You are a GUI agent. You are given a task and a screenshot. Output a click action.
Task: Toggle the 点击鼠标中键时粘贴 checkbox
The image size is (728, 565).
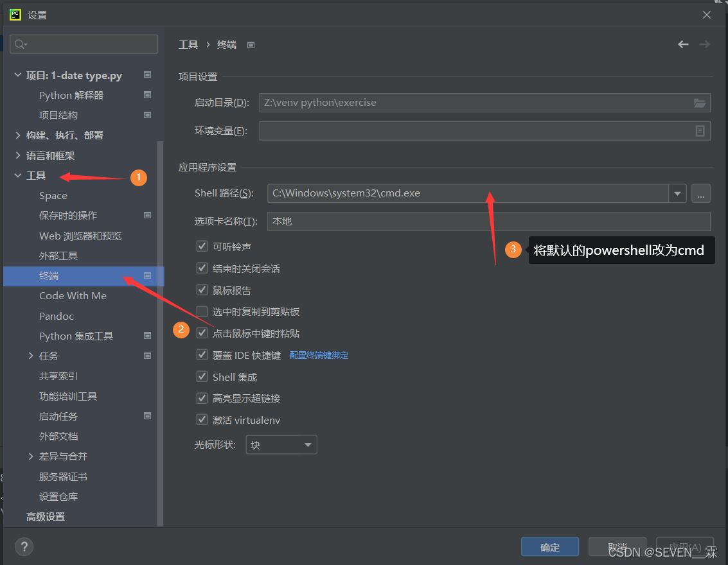coord(202,333)
